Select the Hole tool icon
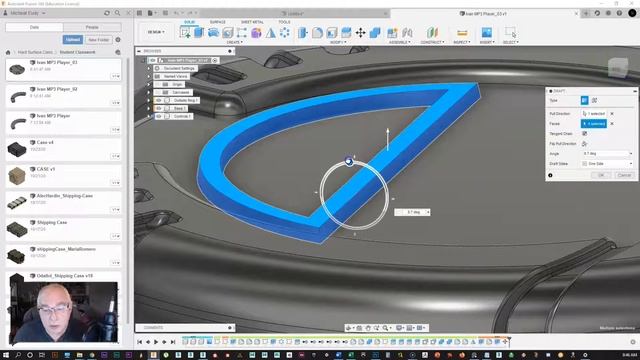This screenshot has height=360, width=640. [x=228, y=33]
